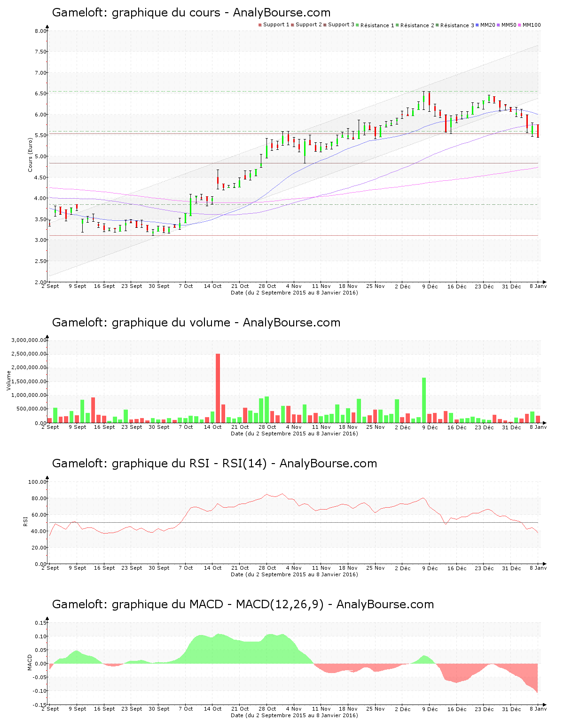Click the 3,000,000.00 volume axis value

coord(29,340)
